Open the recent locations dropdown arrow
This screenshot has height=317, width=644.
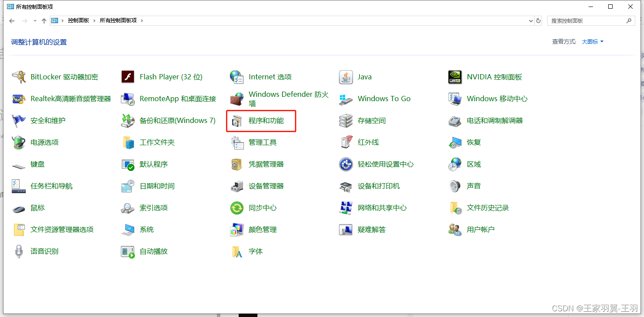35,21
